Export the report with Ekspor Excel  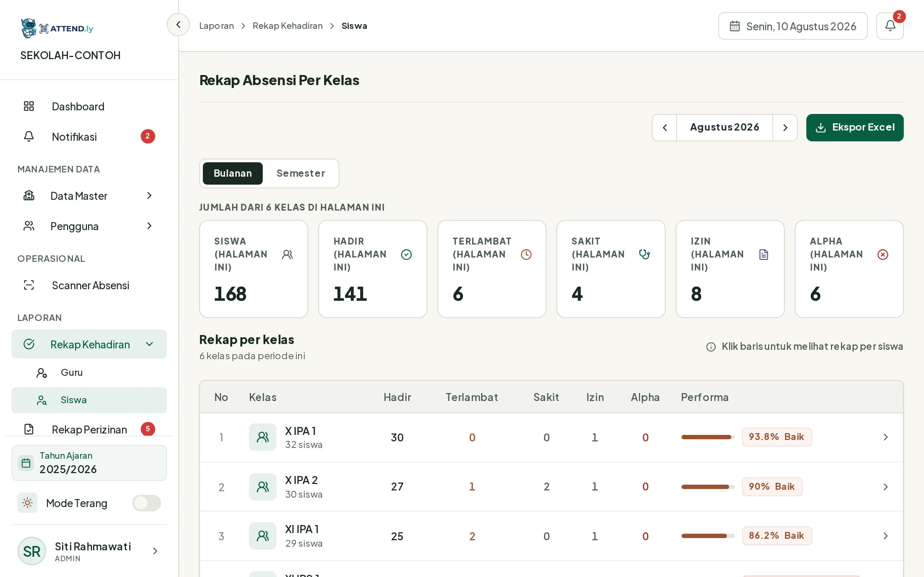pyautogui.click(x=854, y=127)
